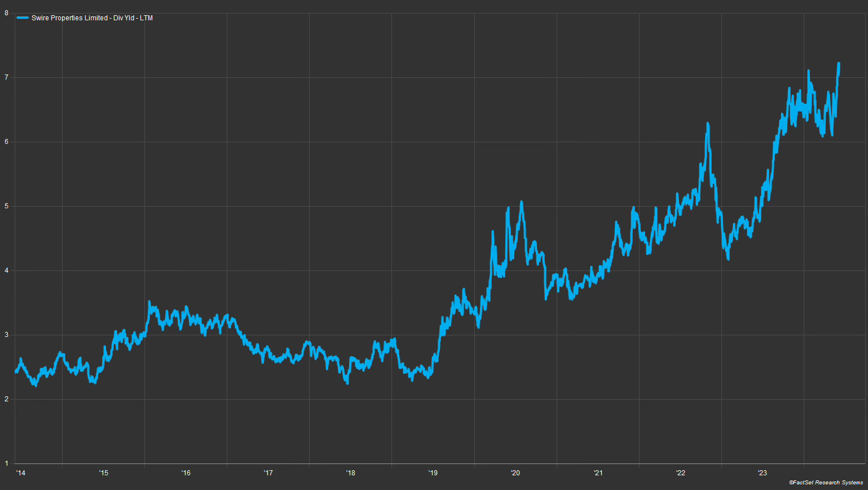Click the y-axis value 7
Image resolution: width=868 pixels, height=490 pixels.
(x=6, y=77)
